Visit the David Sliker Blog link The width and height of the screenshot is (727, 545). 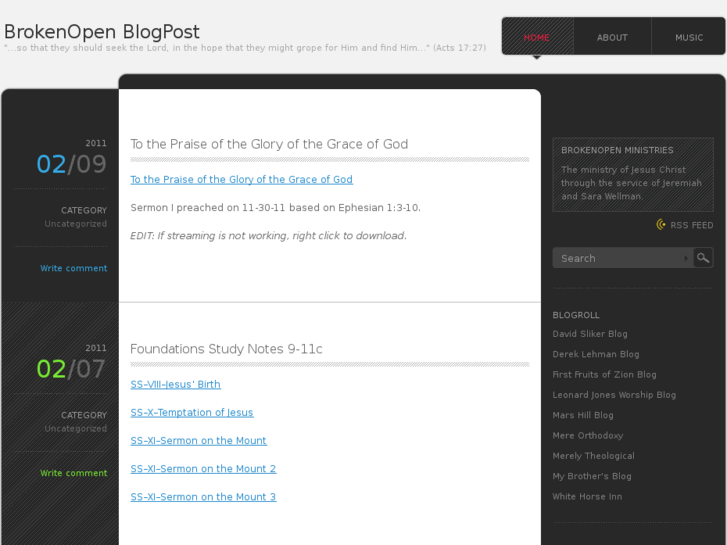tap(590, 334)
